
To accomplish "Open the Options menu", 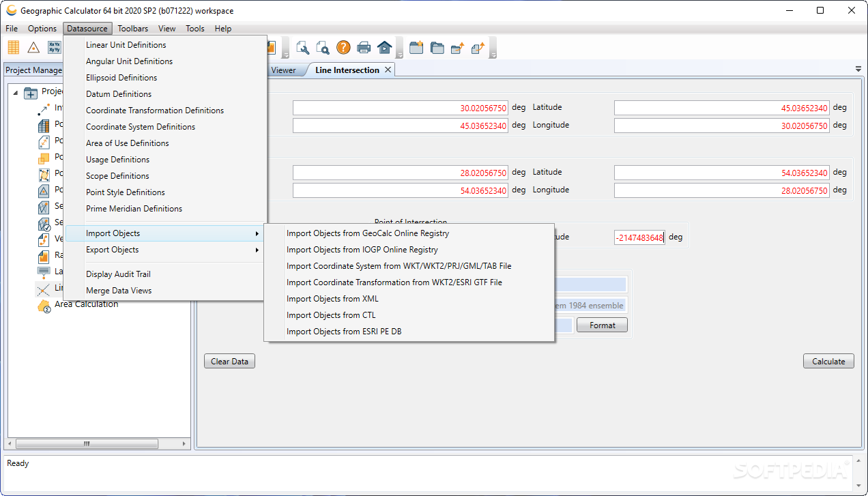I will [42, 29].
